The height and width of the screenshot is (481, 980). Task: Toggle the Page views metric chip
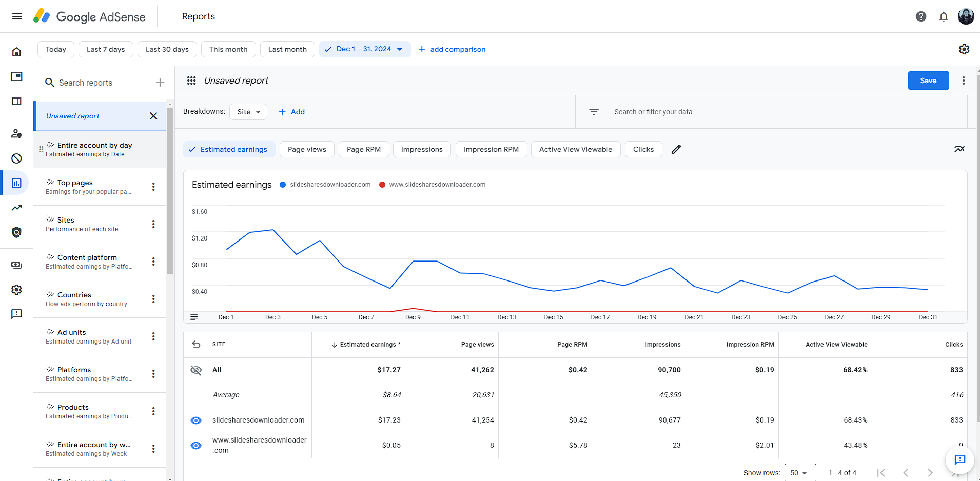coord(307,149)
